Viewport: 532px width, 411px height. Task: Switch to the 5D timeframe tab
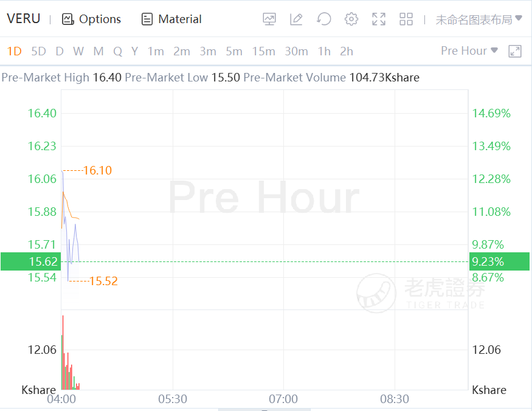(x=38, y=51)
